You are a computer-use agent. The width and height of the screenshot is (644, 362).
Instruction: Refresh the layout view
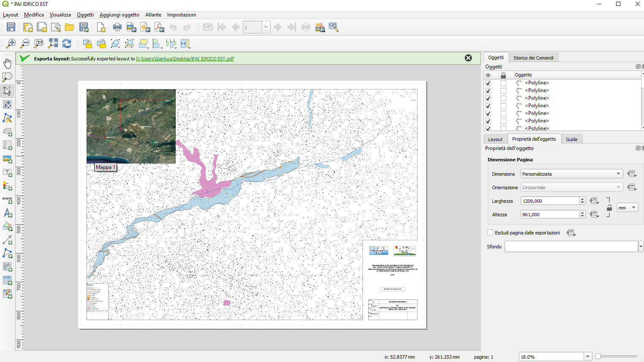[x=67, y=44]
